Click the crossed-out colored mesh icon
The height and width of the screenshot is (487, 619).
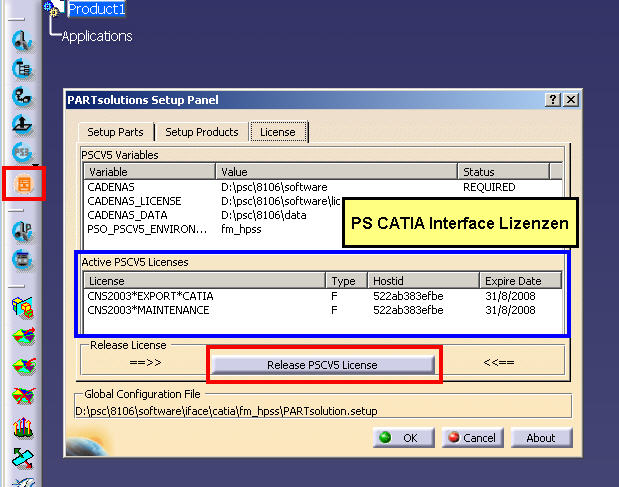point(24,395)
